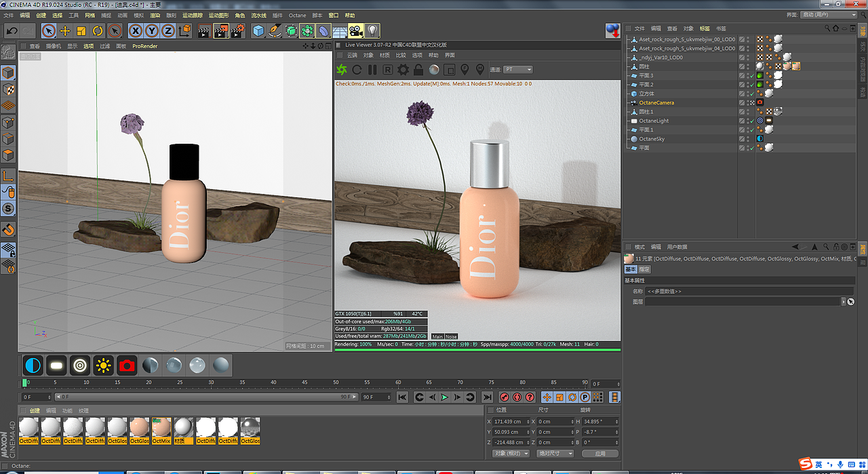Image resolution: width=868 pixels, height=474 pixels.
Task: Click Object Manager search magnifier icon
Action: click(827, 28)
